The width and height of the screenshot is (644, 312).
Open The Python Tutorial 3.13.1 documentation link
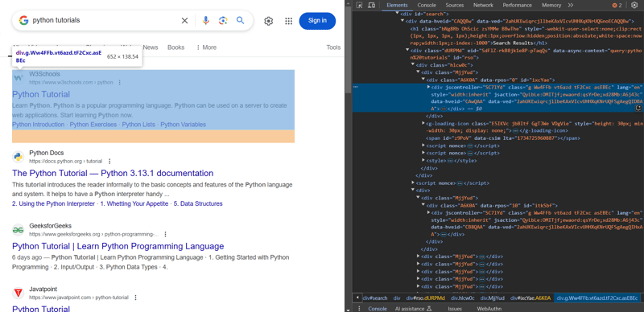113,173
